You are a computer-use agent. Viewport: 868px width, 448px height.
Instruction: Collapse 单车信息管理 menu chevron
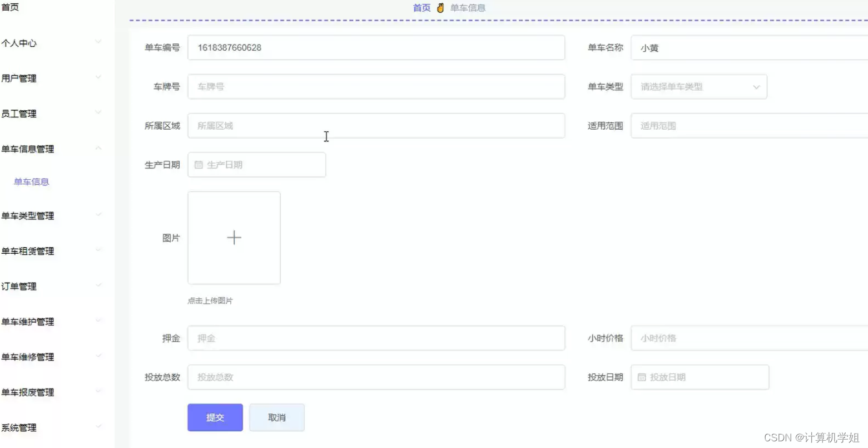point(98,147)
